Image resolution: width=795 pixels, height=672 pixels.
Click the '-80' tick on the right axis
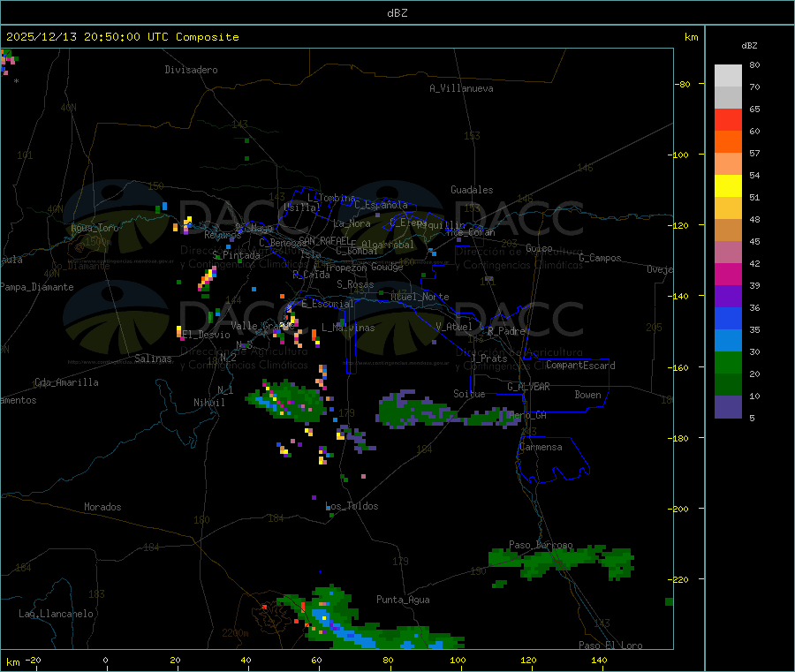pos(683,84)
